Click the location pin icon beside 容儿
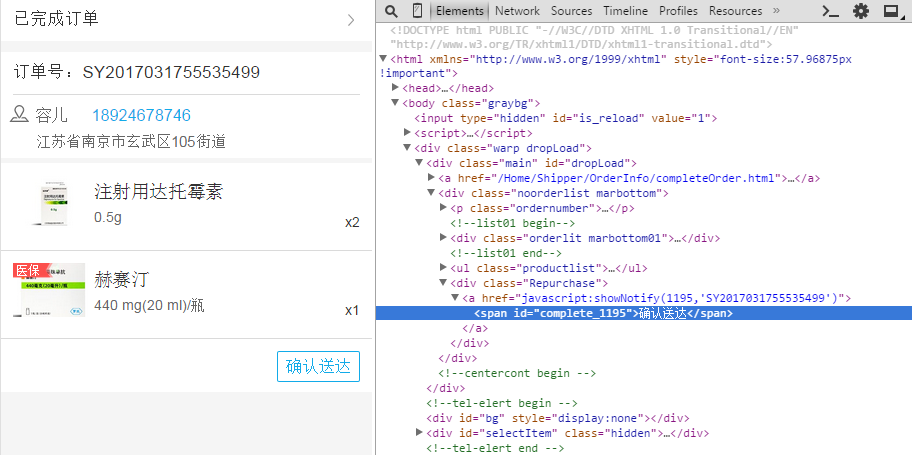Screen dimensions: 912x455 click(20, 114)
